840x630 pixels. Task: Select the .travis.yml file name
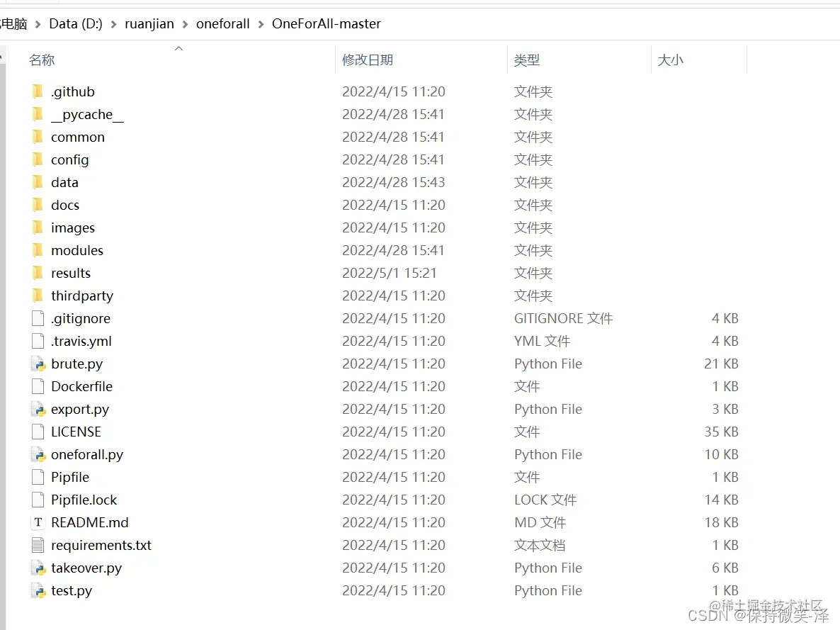[x=81, y=341]
